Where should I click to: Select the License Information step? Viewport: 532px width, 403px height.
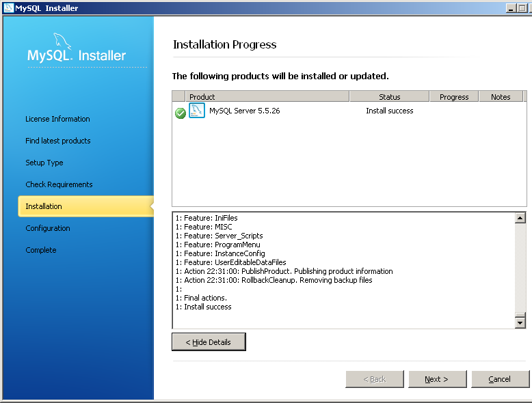pos(57,119)
